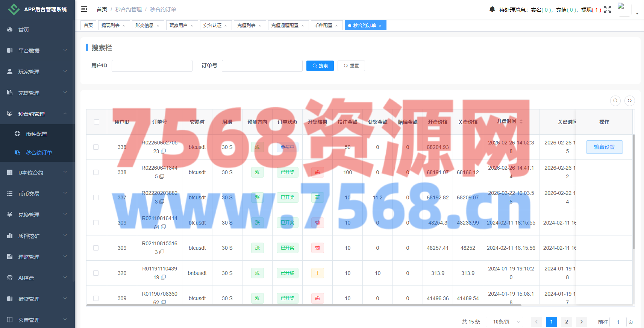Check the first row checkbox for user 338
Screen dimensions: 644x328
tap(96, 147)
